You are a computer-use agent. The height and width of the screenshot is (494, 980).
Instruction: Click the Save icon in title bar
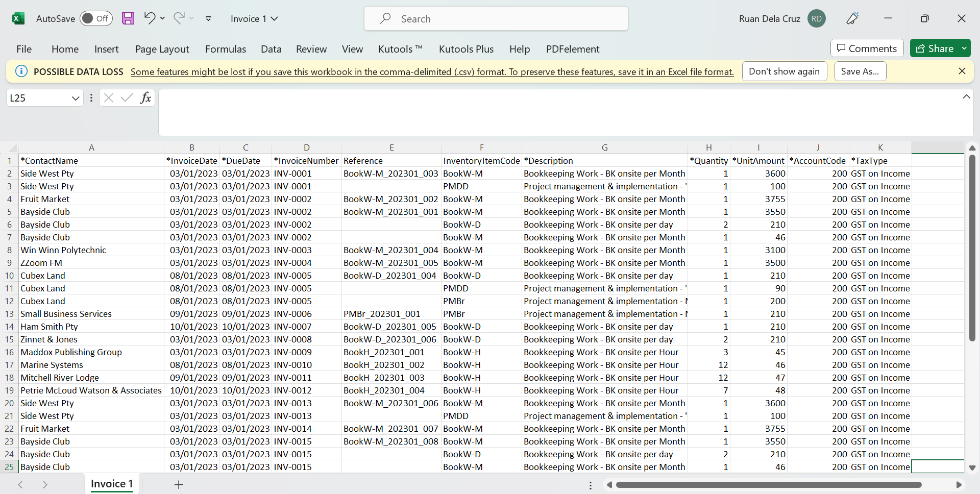coord(128,19)
